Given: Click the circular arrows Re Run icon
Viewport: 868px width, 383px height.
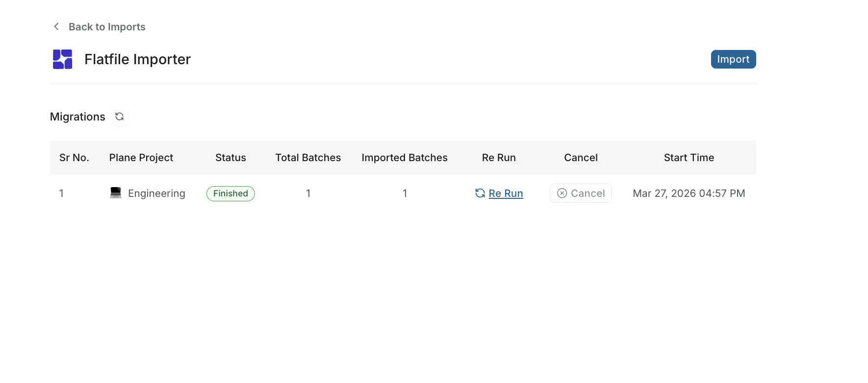Looking at the screenshot, I should pos(480,193).
